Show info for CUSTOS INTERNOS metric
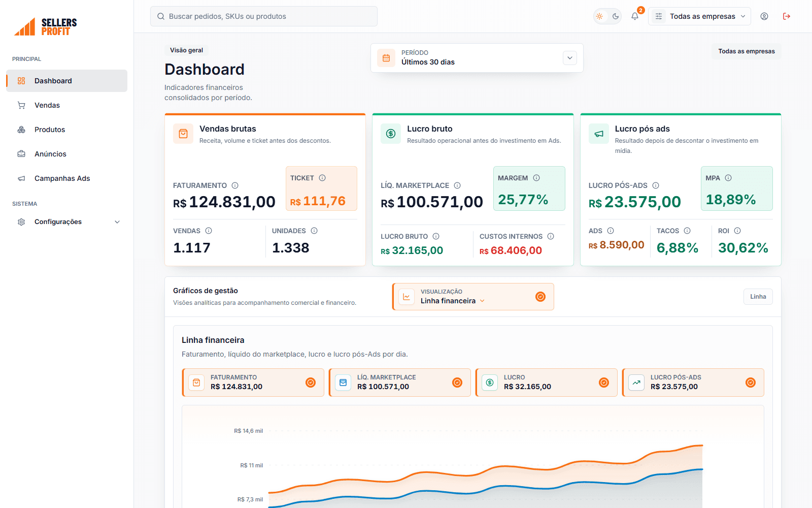This screenshot has width=812, height=508. point(551,236)
